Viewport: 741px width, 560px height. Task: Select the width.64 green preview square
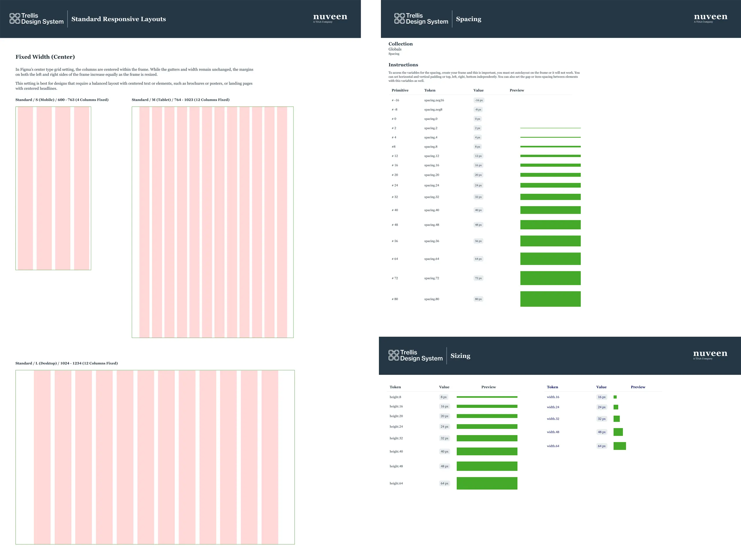pyautogui.click(x=619, y=446)
